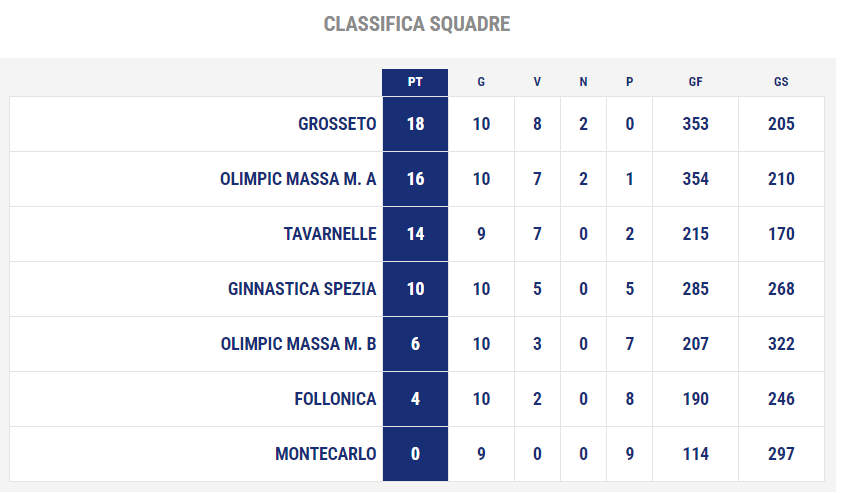Open OLIMPIC MASSA M. B entry
Screen dimensions: 841x493
[x=298, y=344]
